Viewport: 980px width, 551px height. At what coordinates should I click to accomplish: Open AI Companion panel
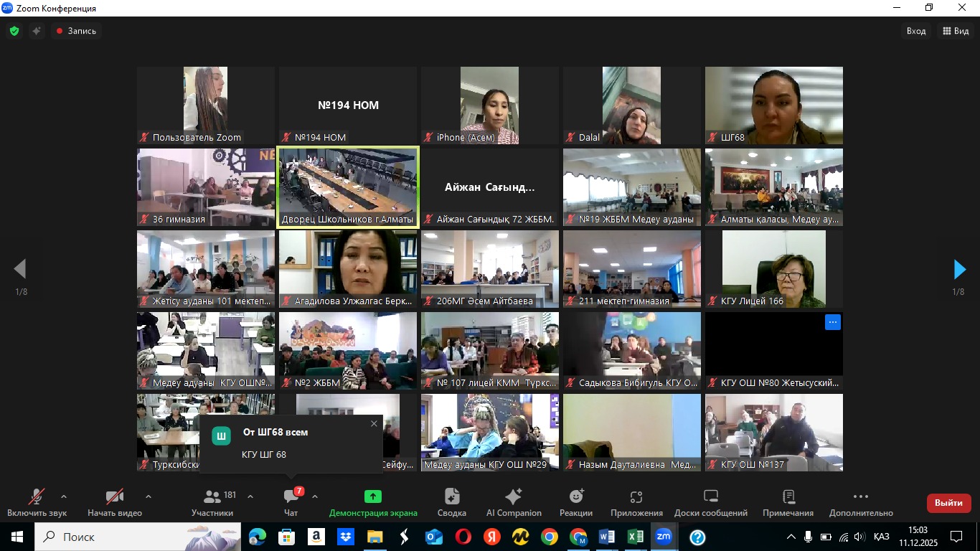coord(514,497)
